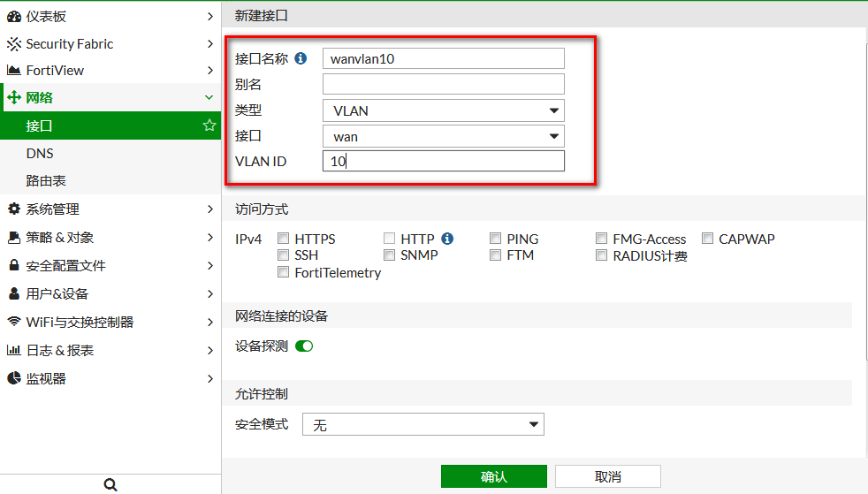Select 路由表 in the sidebar

tap(46, 181)
